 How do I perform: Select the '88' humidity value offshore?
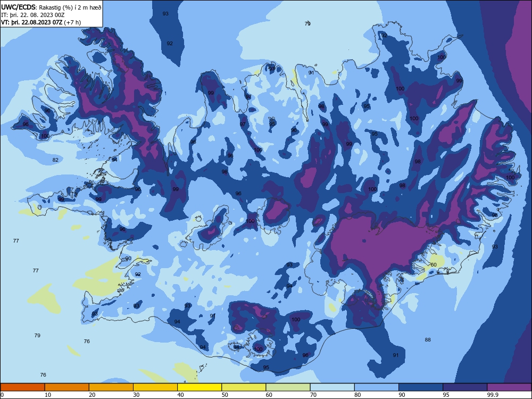(428, 339)
